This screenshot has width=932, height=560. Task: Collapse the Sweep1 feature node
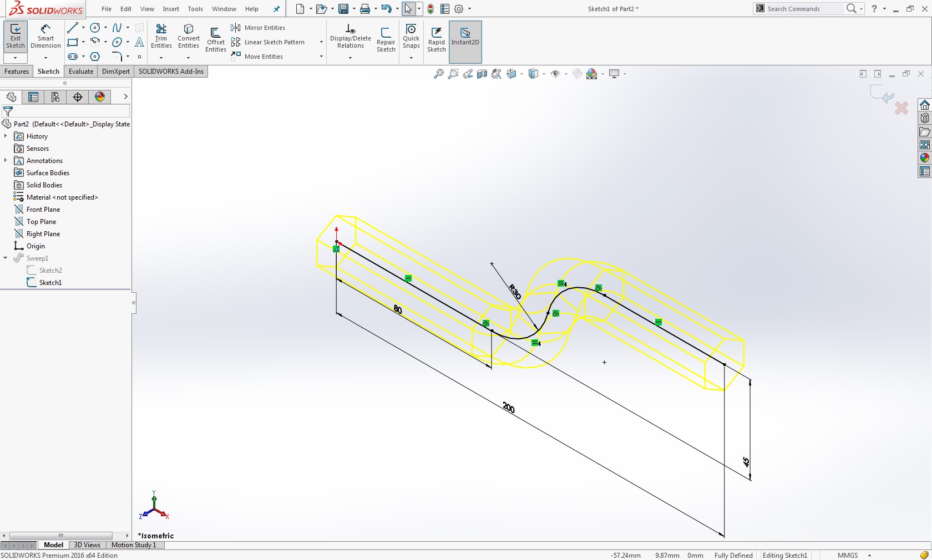pos(6,258)
